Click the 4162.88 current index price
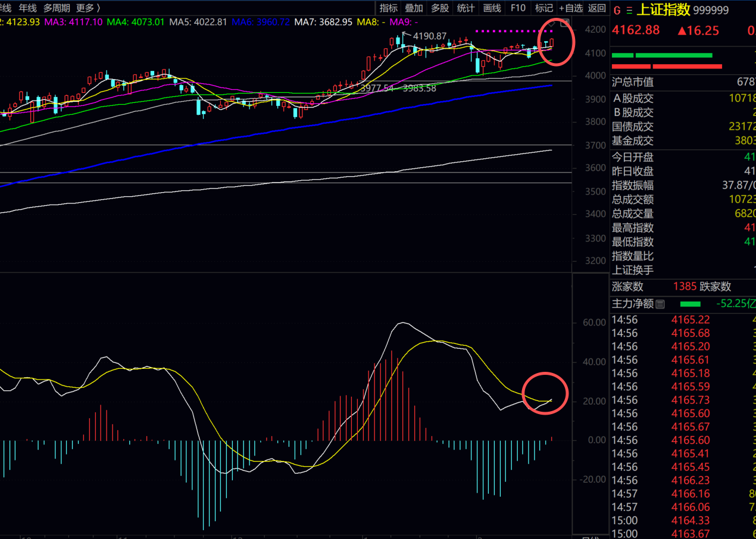 point(636,30)
